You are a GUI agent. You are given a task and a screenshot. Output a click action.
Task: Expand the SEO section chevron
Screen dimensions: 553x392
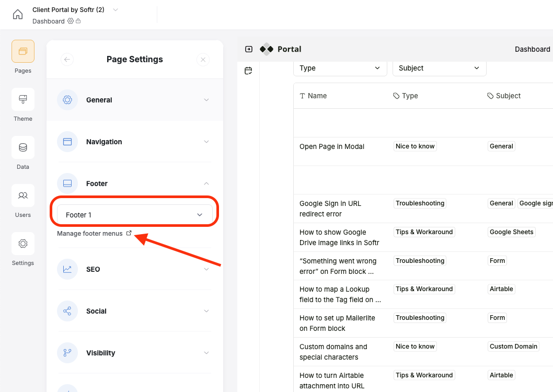pyautogui.click(x=206, y=269)
